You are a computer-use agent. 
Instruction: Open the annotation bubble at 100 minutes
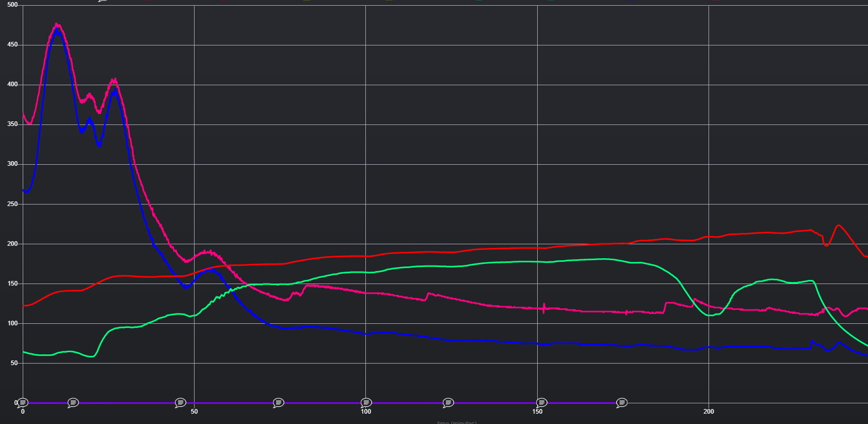[x=366, y=402]
